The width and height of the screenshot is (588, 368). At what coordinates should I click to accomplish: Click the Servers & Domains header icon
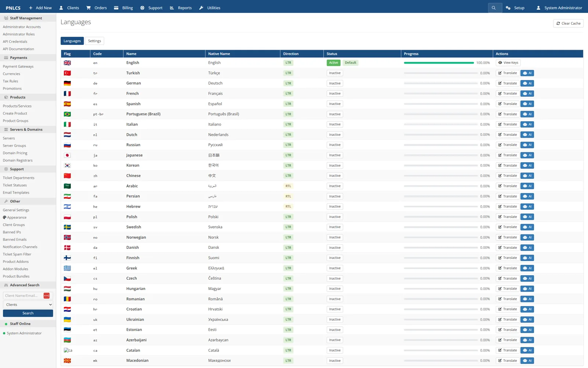click(x=6, y=130)
